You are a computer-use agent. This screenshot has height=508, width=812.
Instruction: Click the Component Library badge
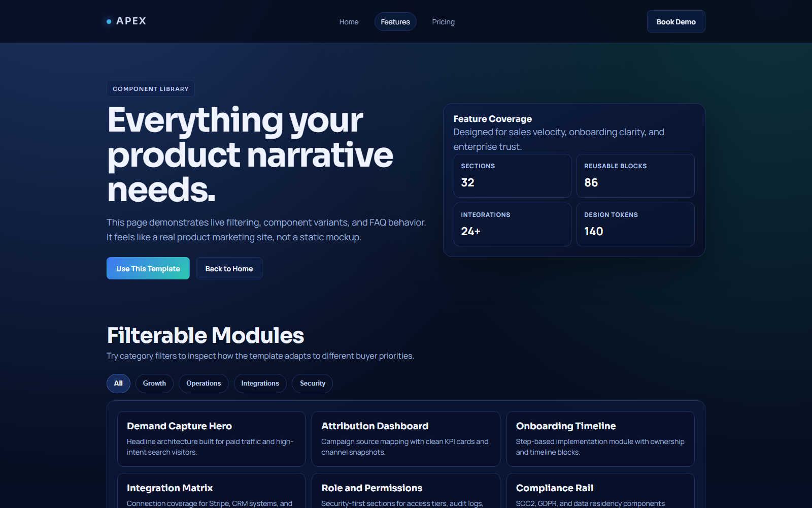(150, 88)
